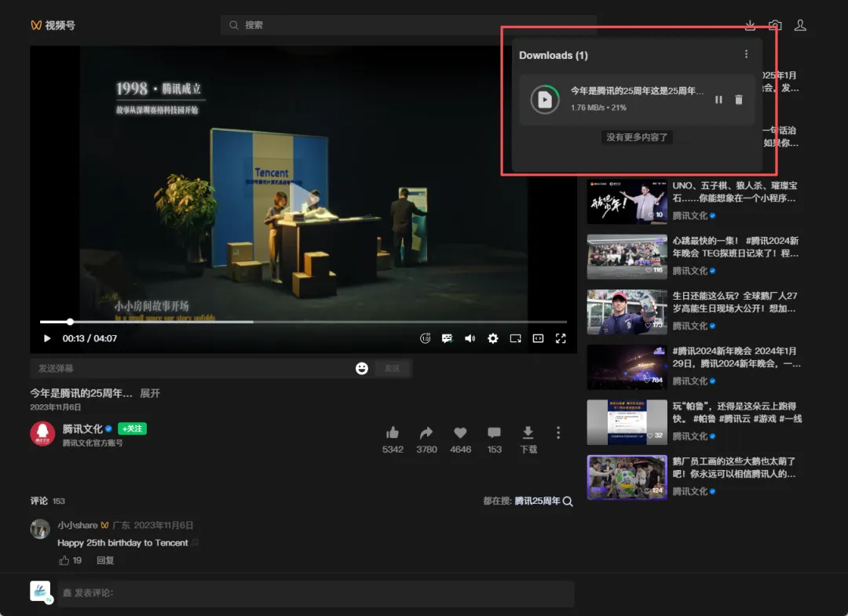Screen dimensions: 848x616
Task: Focus the 搜索 search field
Action: (408, 25)
